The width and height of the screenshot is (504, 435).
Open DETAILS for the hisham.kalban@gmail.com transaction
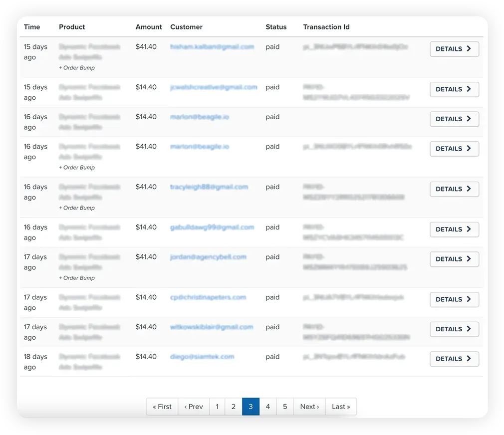pyautogui.click(x=454, y=49)
